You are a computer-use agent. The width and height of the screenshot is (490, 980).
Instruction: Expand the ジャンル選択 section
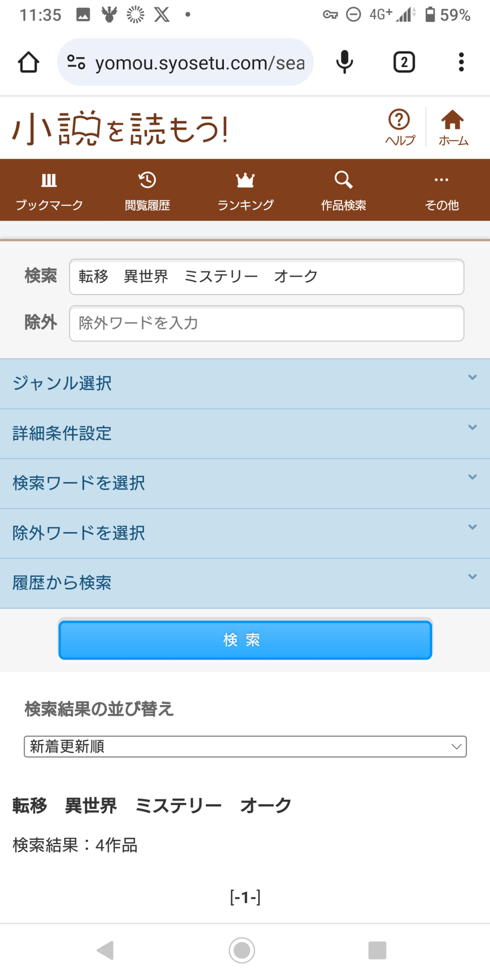point(245,384)
